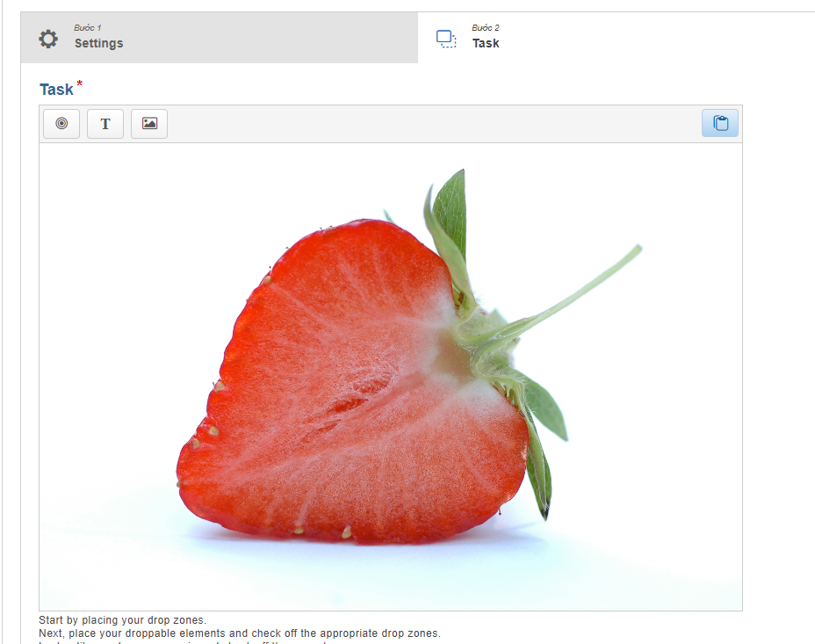
Task: Click the 'Start by placing your drop zones' text
Action: pyautogui.click(x=122, y=620)
